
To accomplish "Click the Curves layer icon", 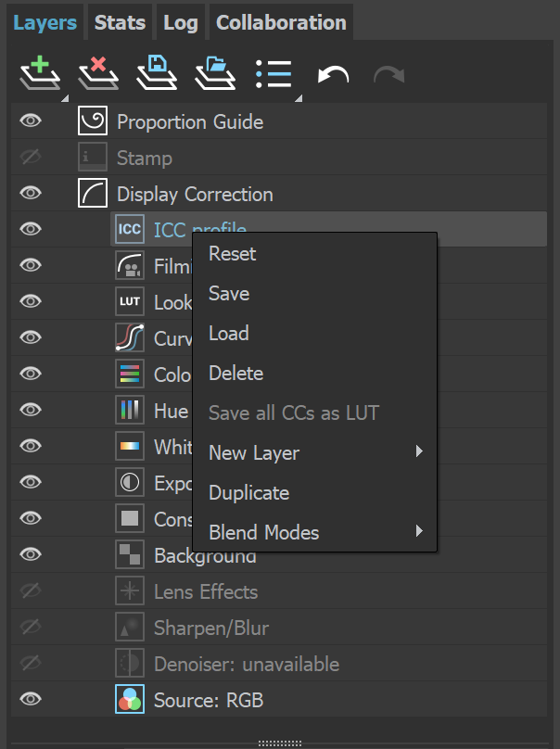I will 130,337.
